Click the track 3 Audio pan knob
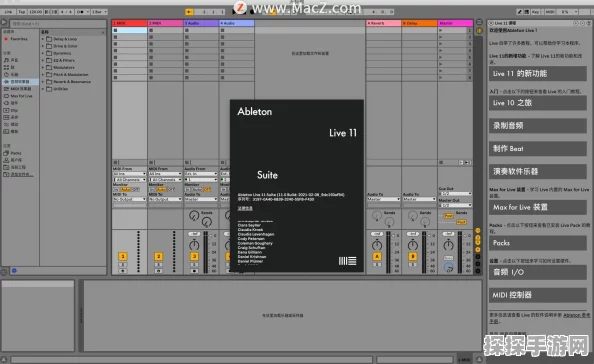 pos(194,245)
